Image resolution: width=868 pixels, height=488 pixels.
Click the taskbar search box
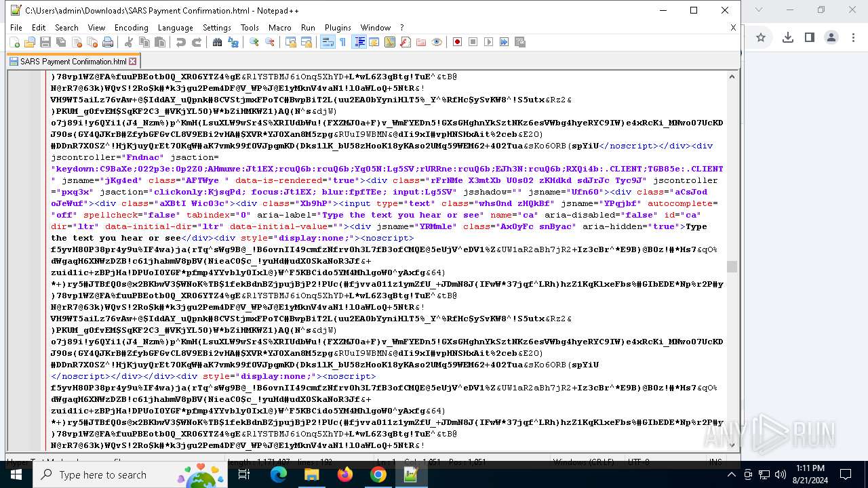click(x=131, y=474)
